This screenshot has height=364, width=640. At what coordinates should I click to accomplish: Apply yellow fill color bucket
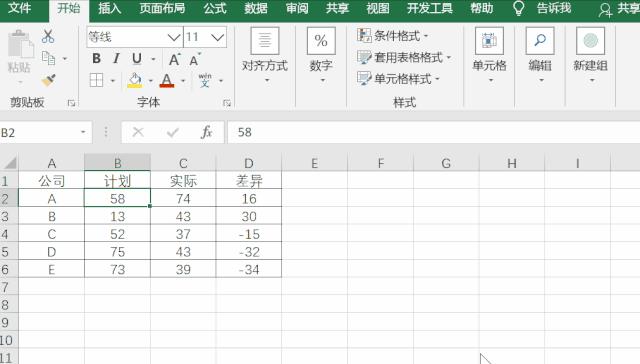point(135,80)
